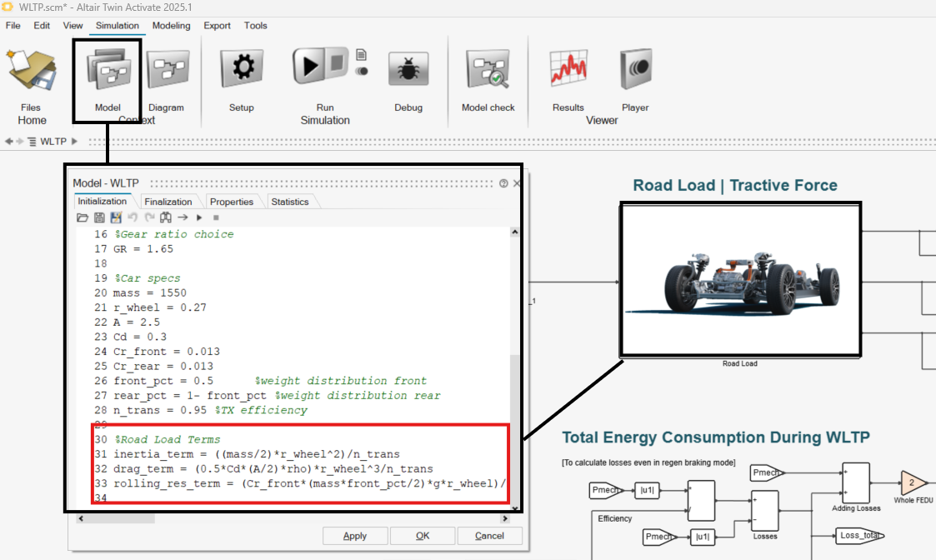Go forward with the breadcrumb right arrow
936x560 pixels.
(x=20, y=142)
